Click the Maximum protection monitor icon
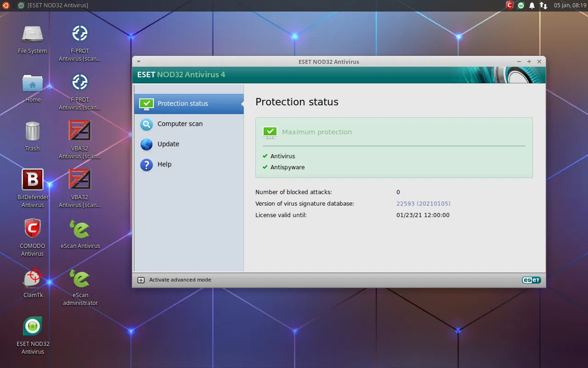This screenshot has height=368, width=588. tap(270, 132)
